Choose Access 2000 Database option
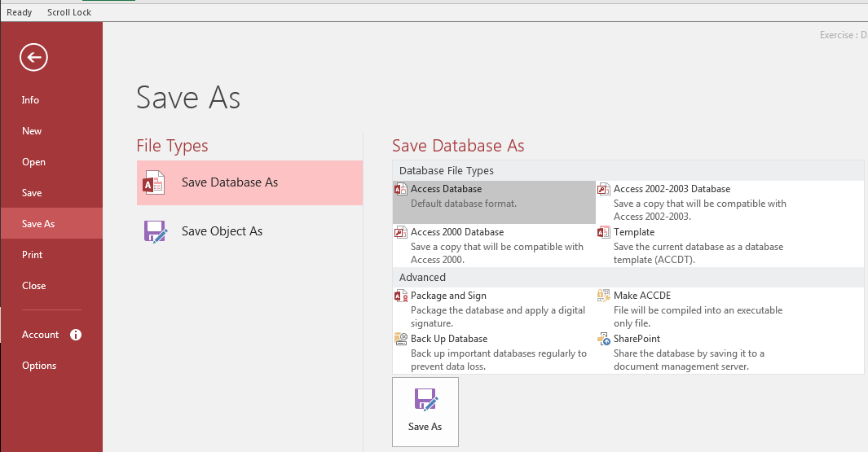Screen dimensions: 868x452 [494, 246]
